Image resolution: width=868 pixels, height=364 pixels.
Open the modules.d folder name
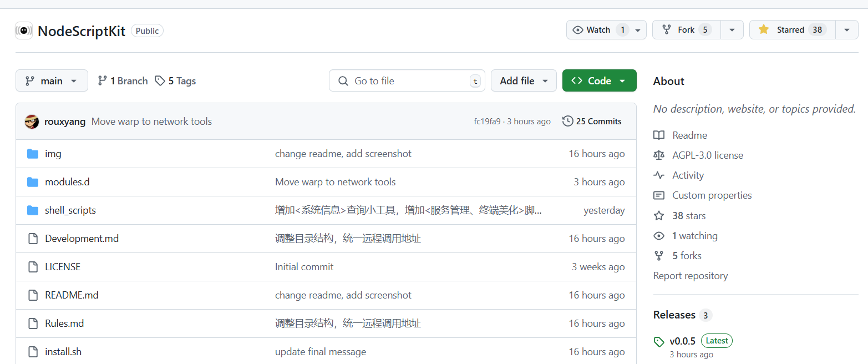67,182
